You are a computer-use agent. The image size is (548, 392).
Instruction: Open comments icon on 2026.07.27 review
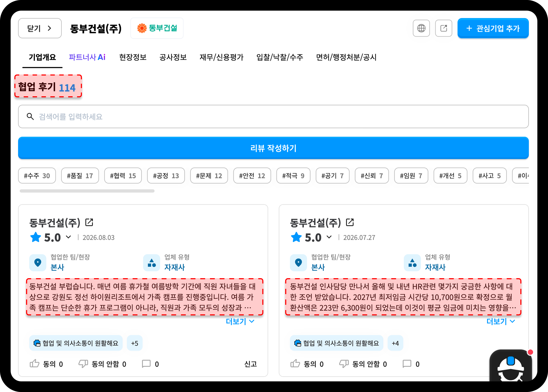(x=407, y=364)
